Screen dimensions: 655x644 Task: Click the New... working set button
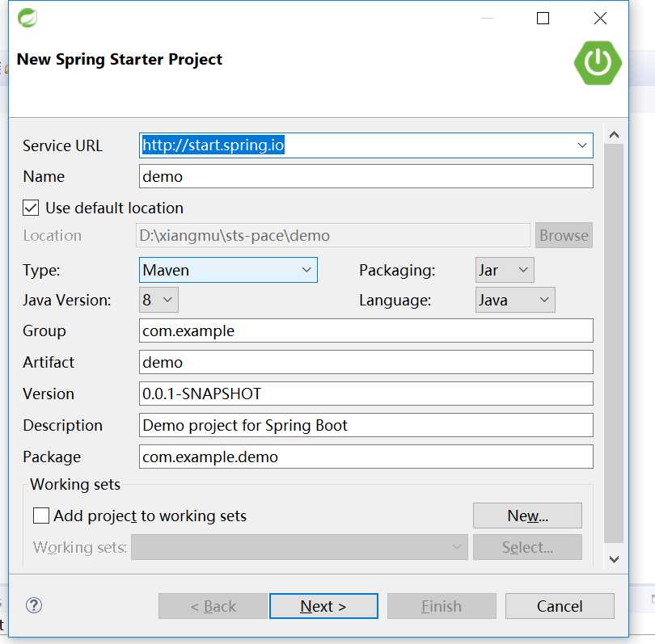point(527,516)
